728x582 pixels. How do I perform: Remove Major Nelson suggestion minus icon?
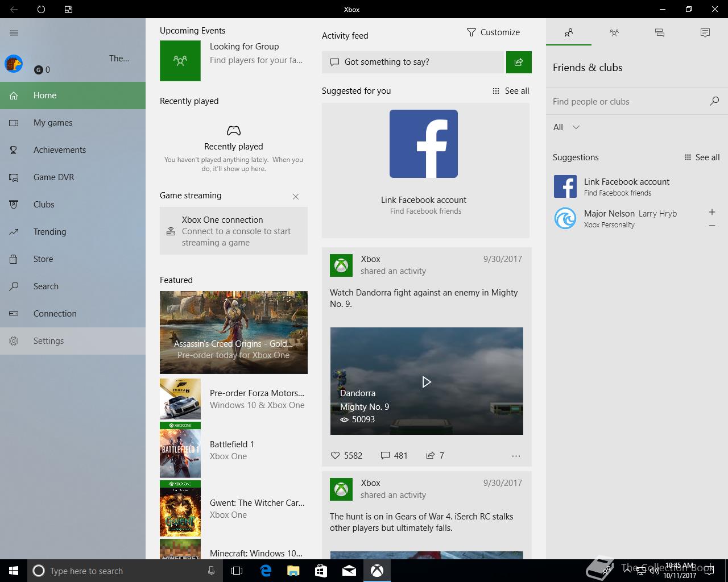(x=712, y=226)
